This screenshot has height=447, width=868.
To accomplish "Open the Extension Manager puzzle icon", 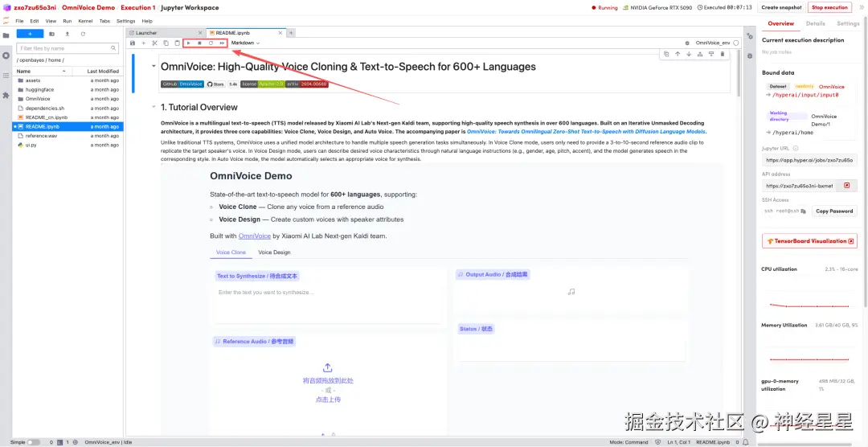I will point(6,96).
